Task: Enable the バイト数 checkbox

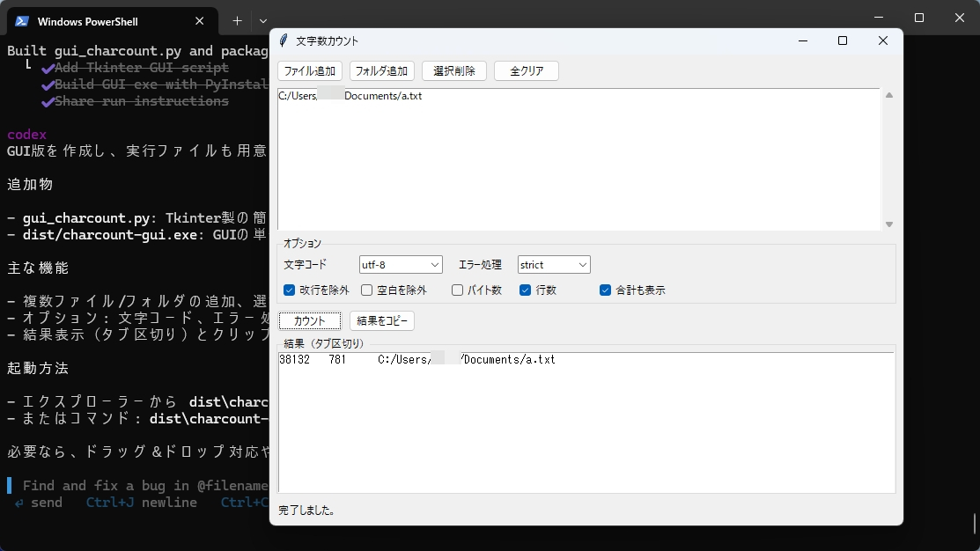Action: (x=457, y=290)
